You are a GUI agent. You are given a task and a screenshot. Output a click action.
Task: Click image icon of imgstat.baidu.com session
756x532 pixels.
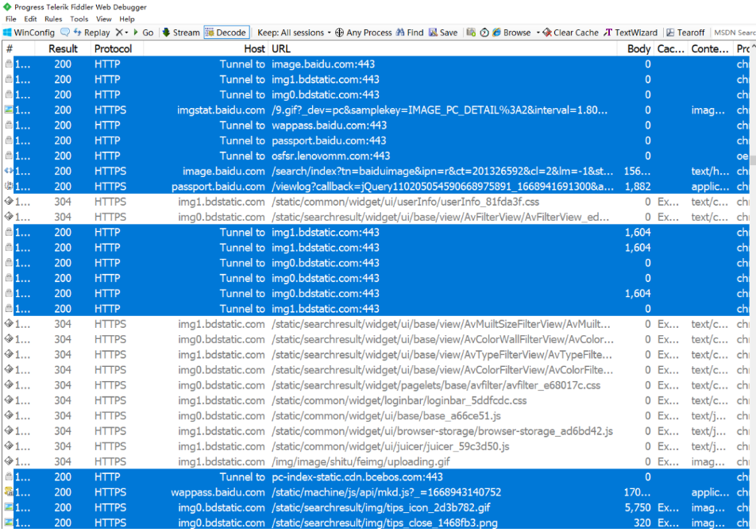[8, 110]
